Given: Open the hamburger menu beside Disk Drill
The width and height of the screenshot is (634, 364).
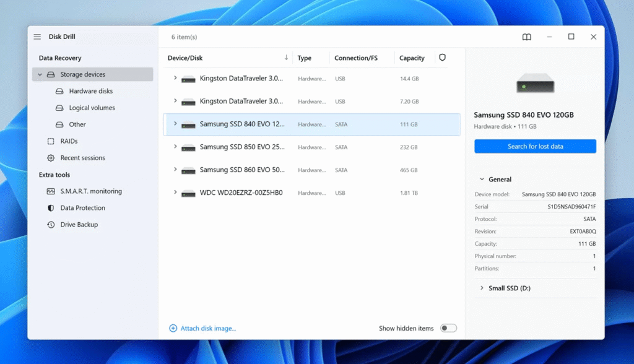Looking at the screenshot, I should 37,37.
